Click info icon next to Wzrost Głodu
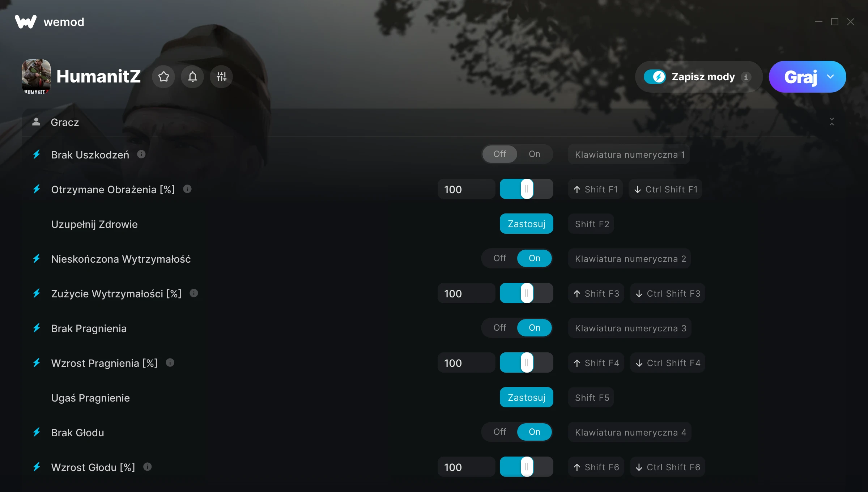Screen dimensions: 868x492 pyautogui.click(x=148, y=467)
